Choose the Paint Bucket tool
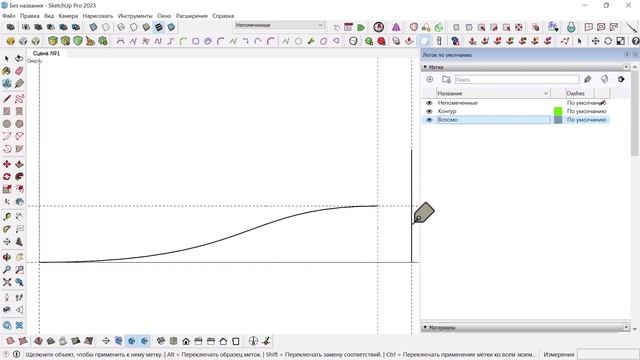 click(x=7, y=71)
